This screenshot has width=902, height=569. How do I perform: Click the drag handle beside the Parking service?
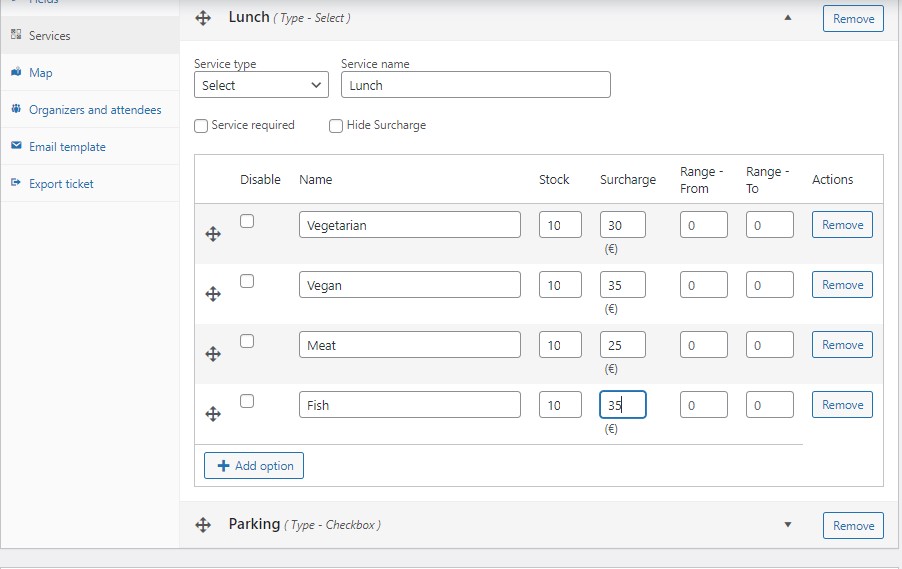[x=203, y=525]
